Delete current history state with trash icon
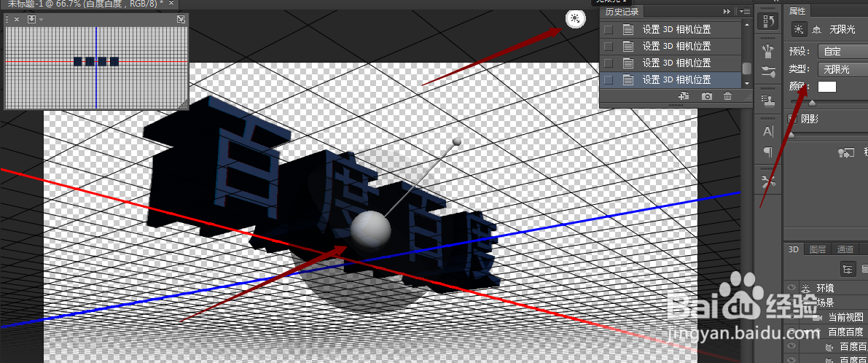The image size is (868, 363). click(x=728, y=96)
